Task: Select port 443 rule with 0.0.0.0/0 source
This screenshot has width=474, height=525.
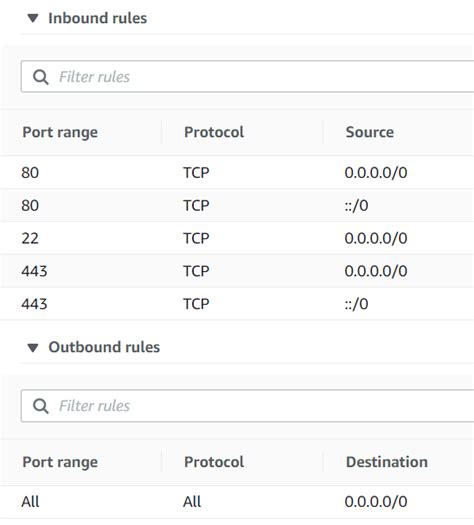Action: [237, 271]
